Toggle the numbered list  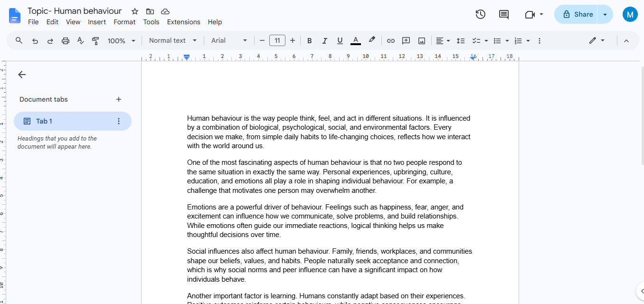pyautogui.click(x=518, y=41)
